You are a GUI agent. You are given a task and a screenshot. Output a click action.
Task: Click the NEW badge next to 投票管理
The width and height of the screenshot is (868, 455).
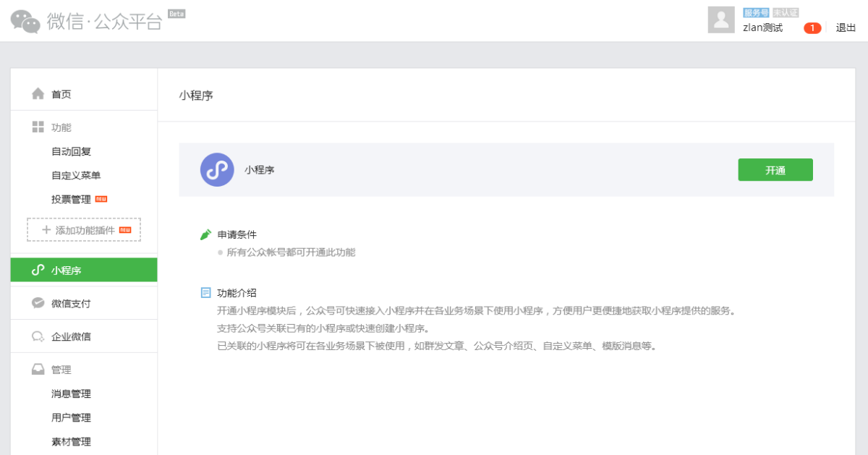click(x=101, y=199)
